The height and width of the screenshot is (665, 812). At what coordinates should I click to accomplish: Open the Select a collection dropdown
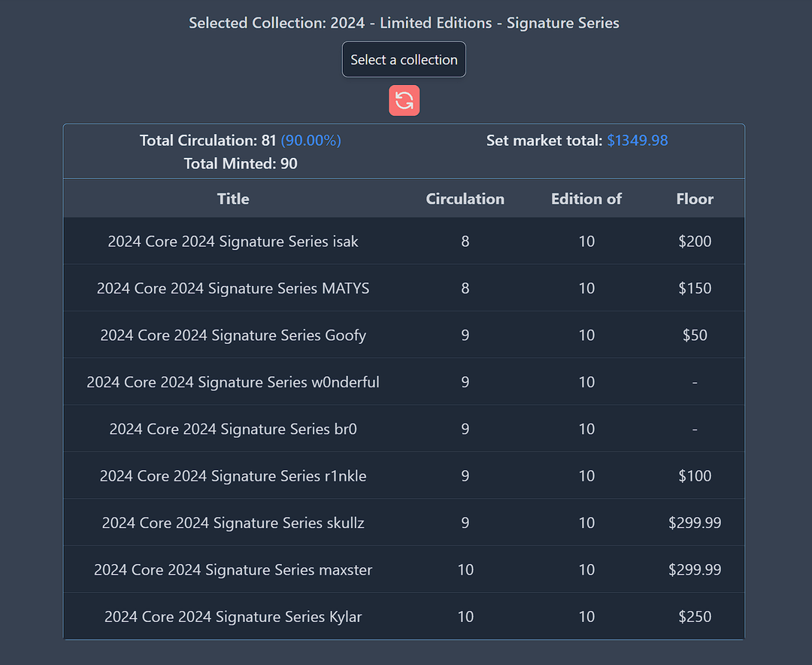click(404, 59)
